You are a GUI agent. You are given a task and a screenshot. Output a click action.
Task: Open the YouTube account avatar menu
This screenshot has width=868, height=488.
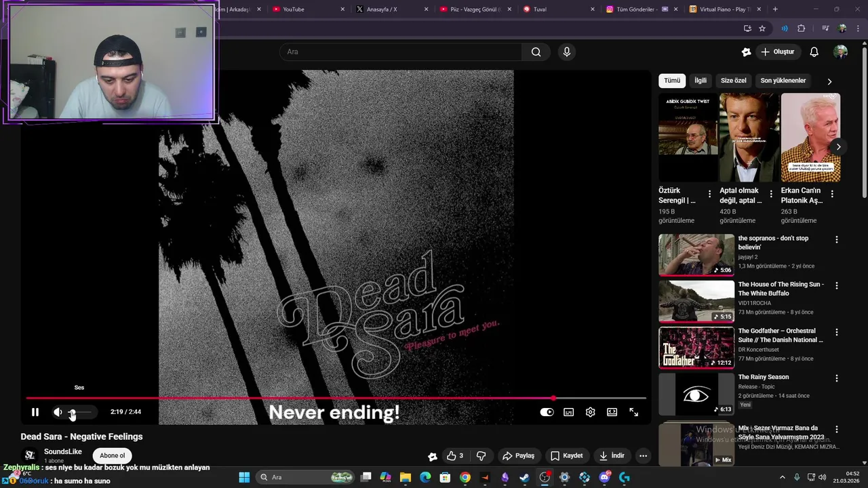coord(840,52)
